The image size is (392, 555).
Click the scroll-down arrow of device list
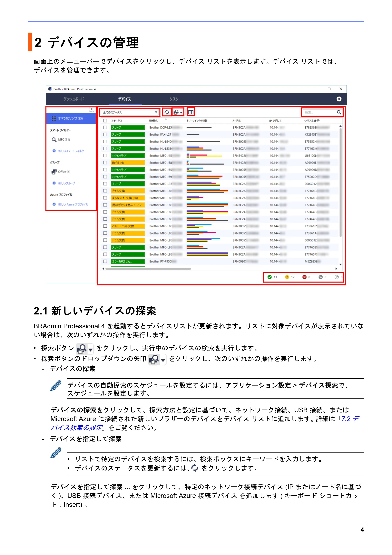tap(340, 264)
